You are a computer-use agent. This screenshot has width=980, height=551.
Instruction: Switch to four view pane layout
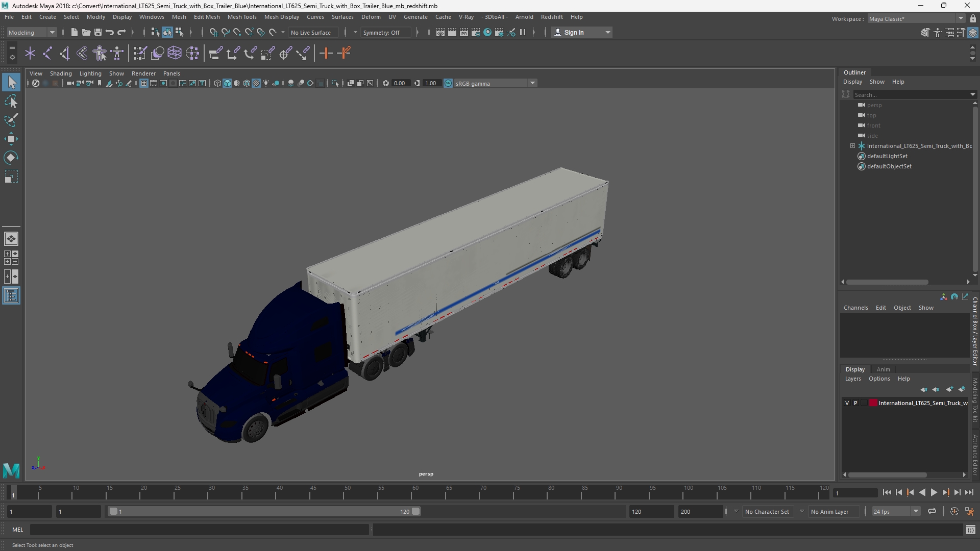[x=11, y=258]
